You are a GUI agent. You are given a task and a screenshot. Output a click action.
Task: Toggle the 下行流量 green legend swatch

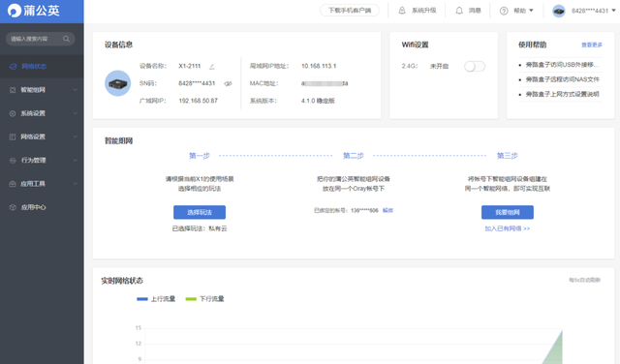coord(191,299)
